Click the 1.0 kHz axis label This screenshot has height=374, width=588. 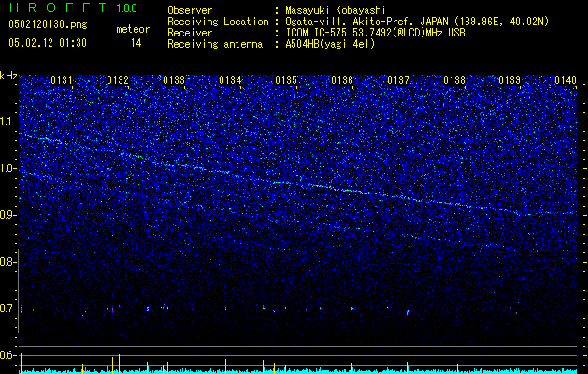click(7, 168)
